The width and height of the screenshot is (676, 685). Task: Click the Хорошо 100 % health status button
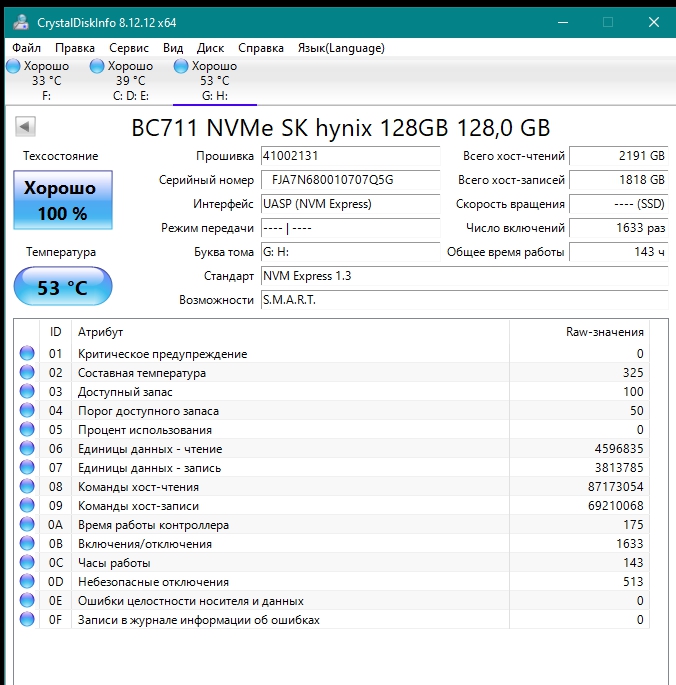(x=63, y=200)
